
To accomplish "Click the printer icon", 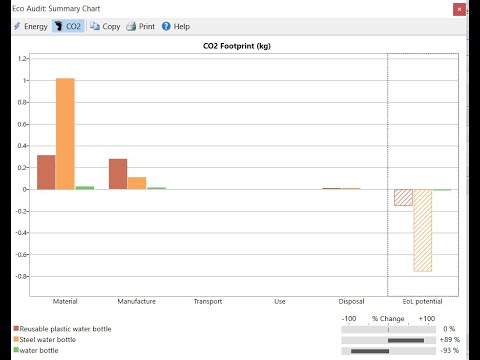I will pyautogui.click(x=131, y=26).
